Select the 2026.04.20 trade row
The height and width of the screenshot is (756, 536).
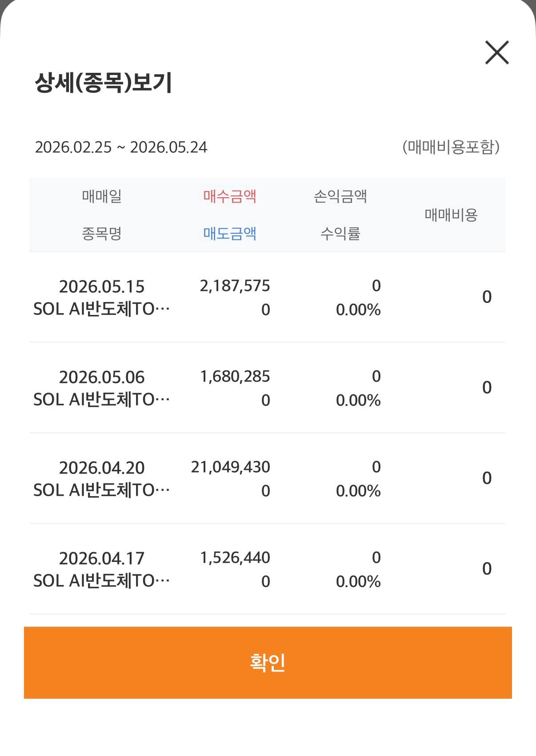click(267, 478)
